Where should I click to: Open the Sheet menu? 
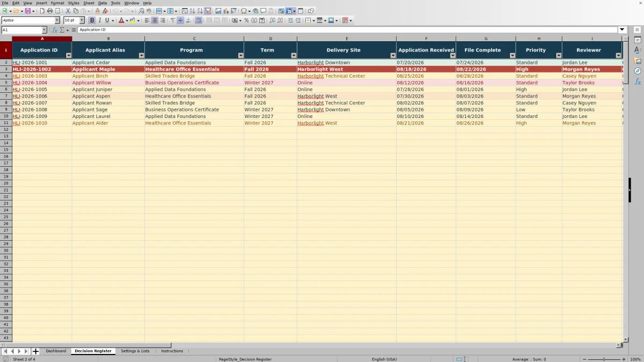coord(89,3)
